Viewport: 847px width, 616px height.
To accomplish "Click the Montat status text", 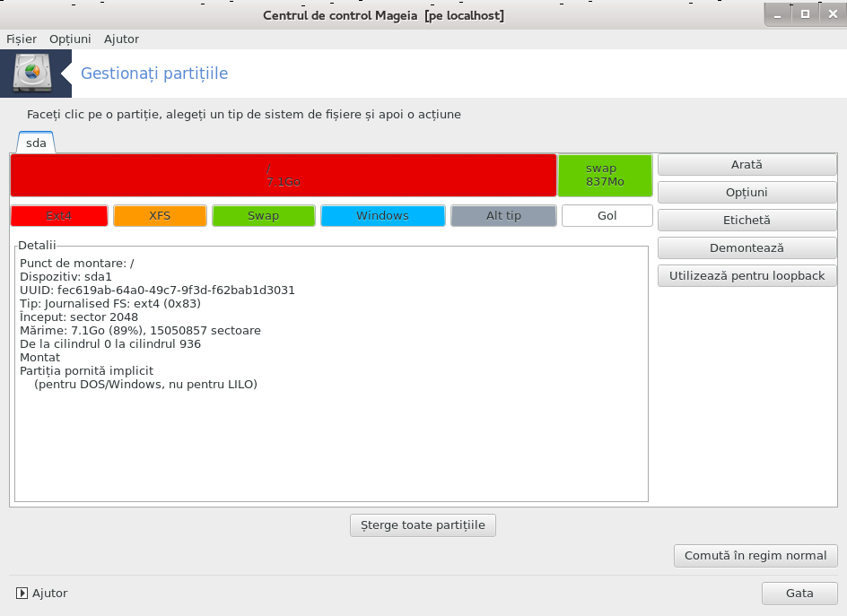I will tap(40, 358).
